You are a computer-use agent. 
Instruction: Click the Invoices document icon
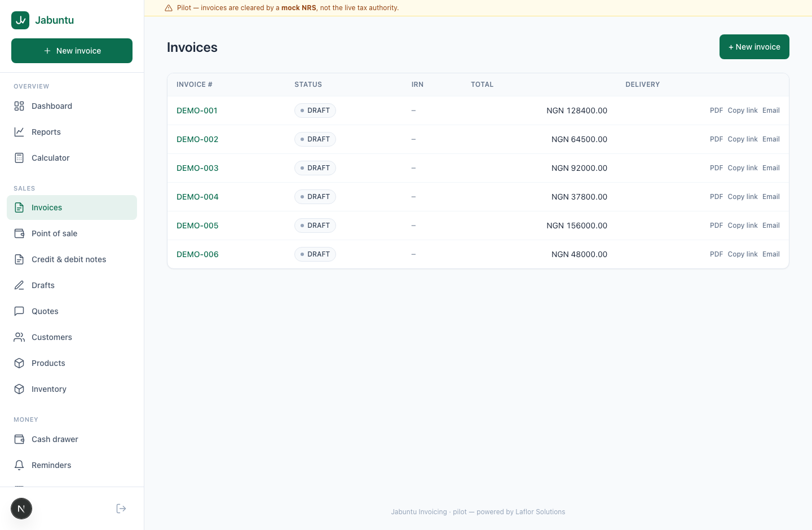[19, 207]
